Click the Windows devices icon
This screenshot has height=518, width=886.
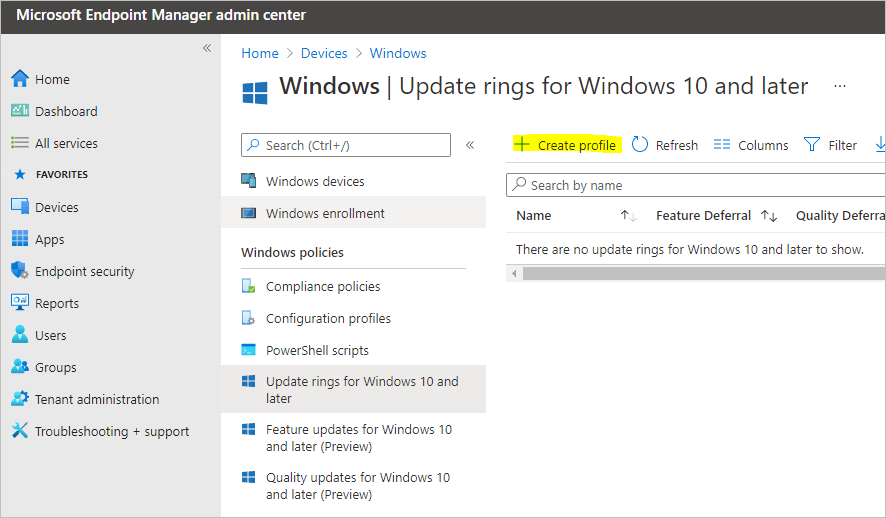pyautogui.click(x=249, y=180)
